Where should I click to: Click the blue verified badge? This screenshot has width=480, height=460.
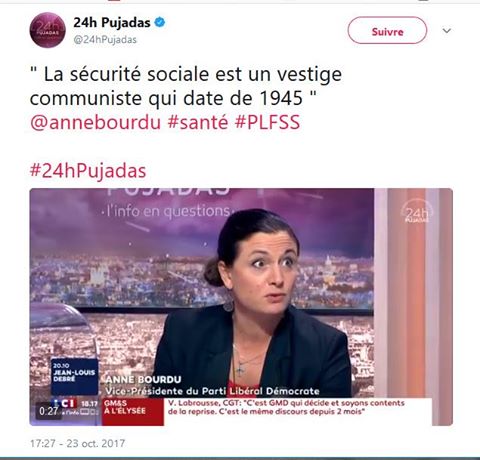coord(160,23)
